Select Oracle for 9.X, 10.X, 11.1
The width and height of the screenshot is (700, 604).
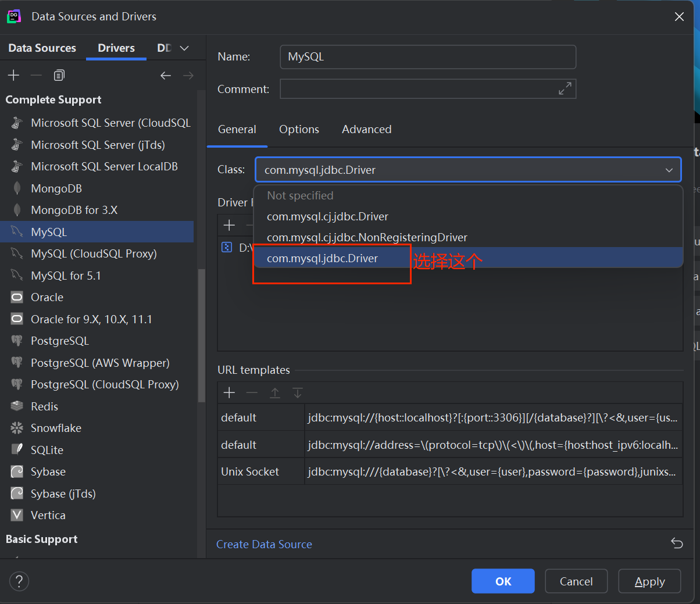click(x=97, y=319)
